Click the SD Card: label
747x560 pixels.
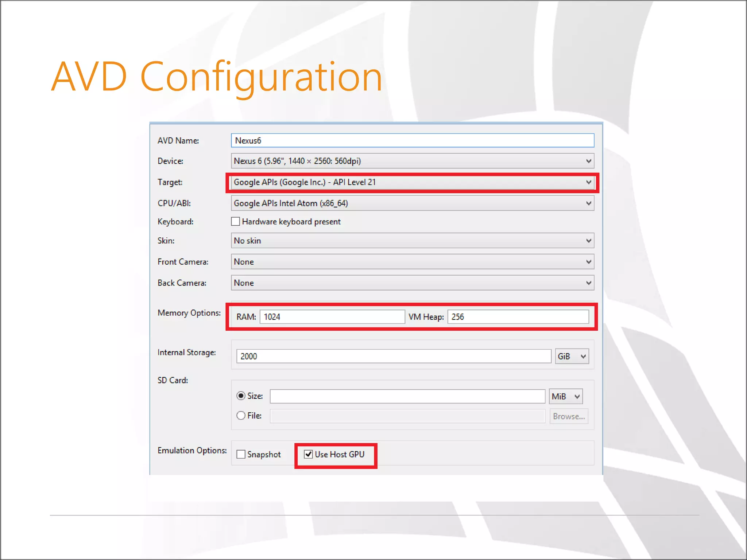point(173,380)
